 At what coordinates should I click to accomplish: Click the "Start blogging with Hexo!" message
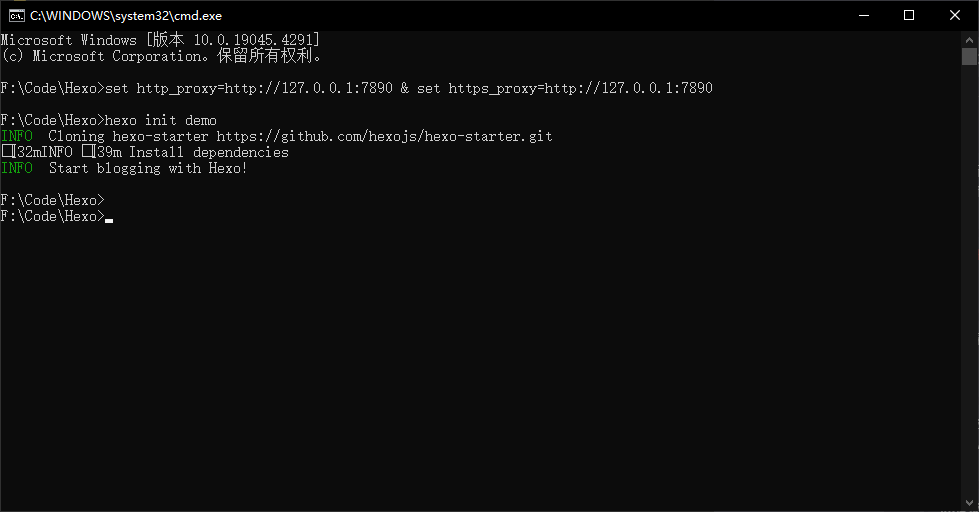(x=148, y=168)
